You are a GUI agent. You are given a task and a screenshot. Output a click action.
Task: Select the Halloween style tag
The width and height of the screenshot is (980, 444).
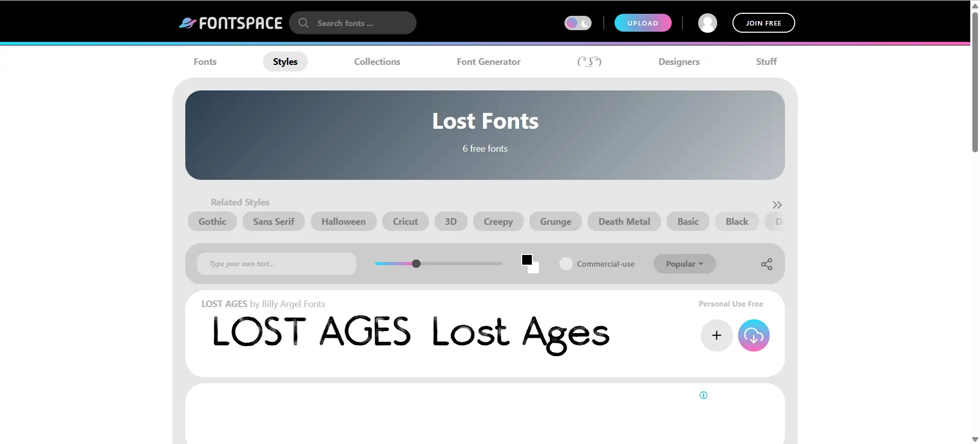click(344, 221)
